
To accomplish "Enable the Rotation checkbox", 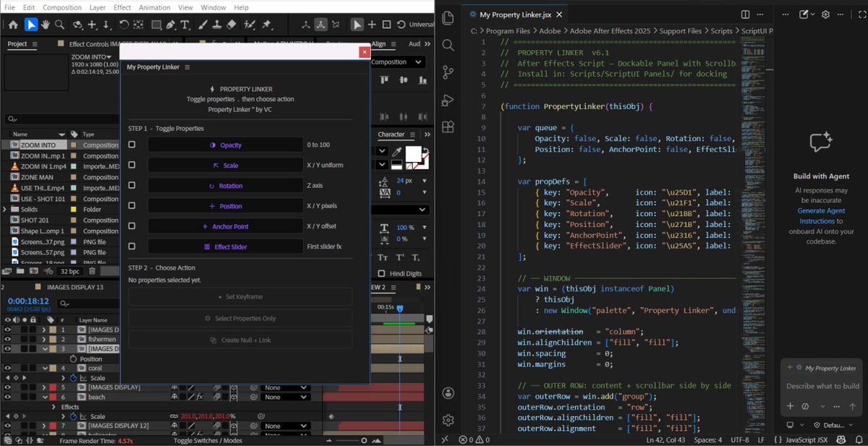I will pos(132,185).
